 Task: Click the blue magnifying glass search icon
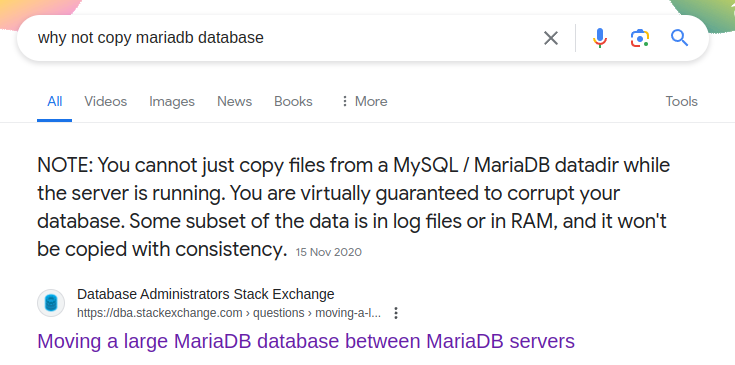(679, 37)
